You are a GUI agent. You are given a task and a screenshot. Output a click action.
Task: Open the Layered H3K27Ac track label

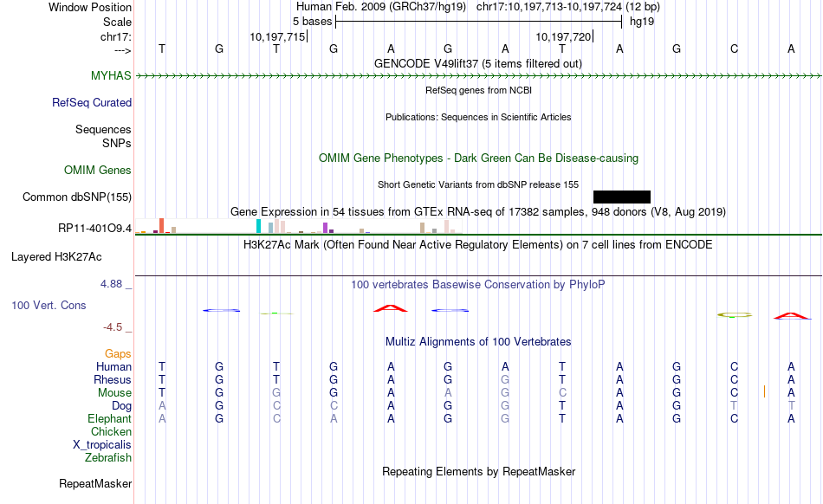(56, 256)
